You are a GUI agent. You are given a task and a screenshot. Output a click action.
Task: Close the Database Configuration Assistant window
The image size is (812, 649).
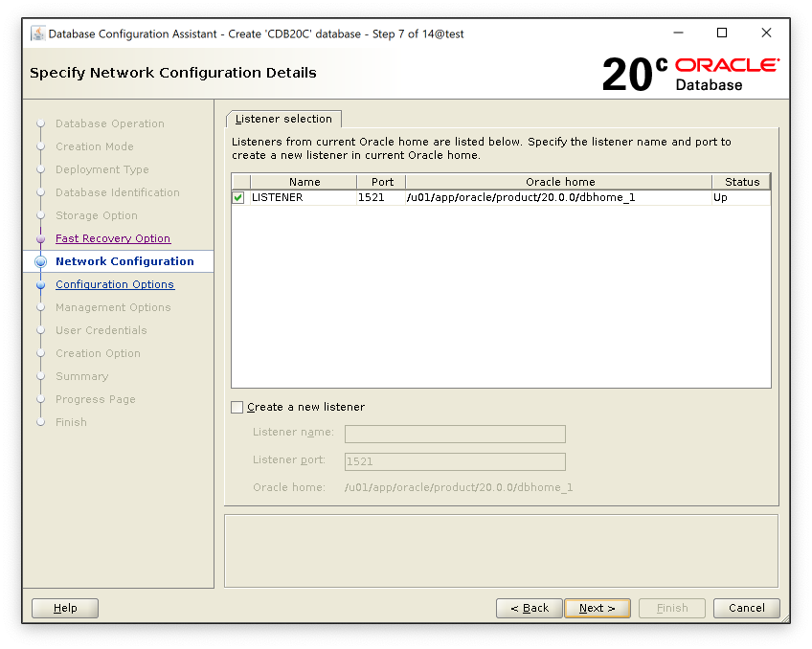[766, 34]
